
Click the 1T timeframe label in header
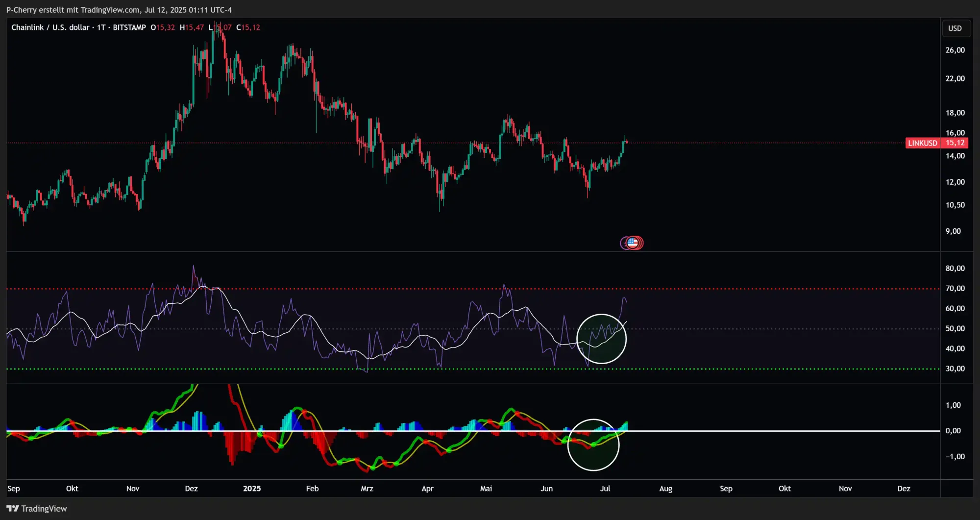[x=101, y=27]
